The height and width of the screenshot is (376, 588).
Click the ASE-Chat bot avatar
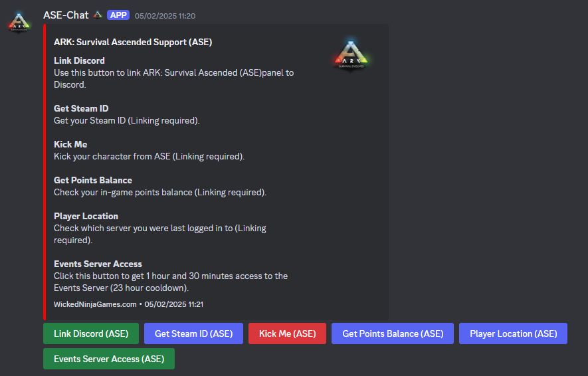pos(19,23)
